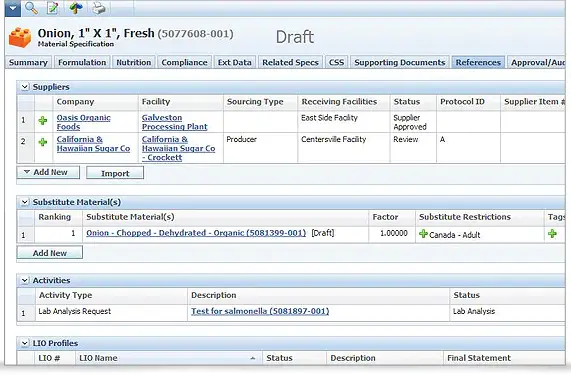
Task: Click the Final Statement column header
Action: (x=504, y=358)
